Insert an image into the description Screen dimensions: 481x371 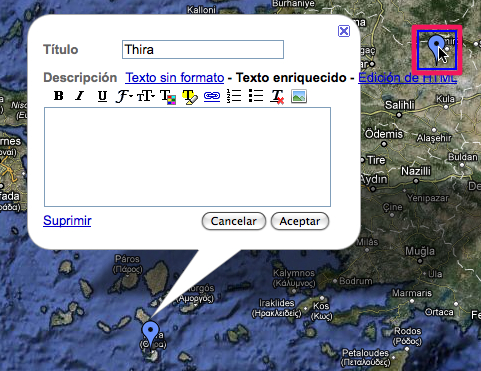point(299,96)
